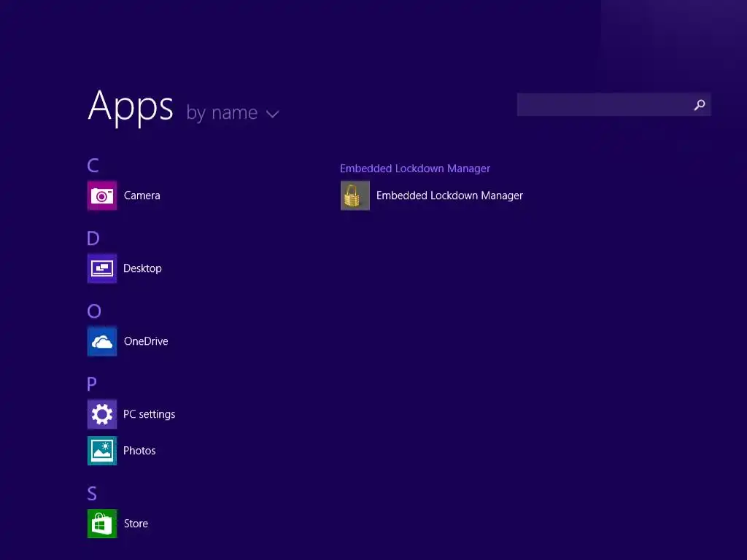Launch the Photos app icon

click(102, 451)
